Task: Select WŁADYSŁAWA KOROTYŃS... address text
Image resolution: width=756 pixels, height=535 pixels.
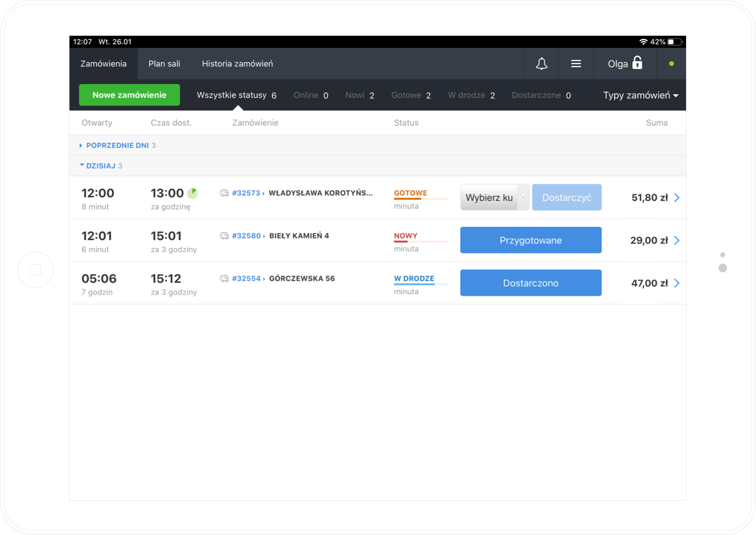Action: tap(321, 193)
